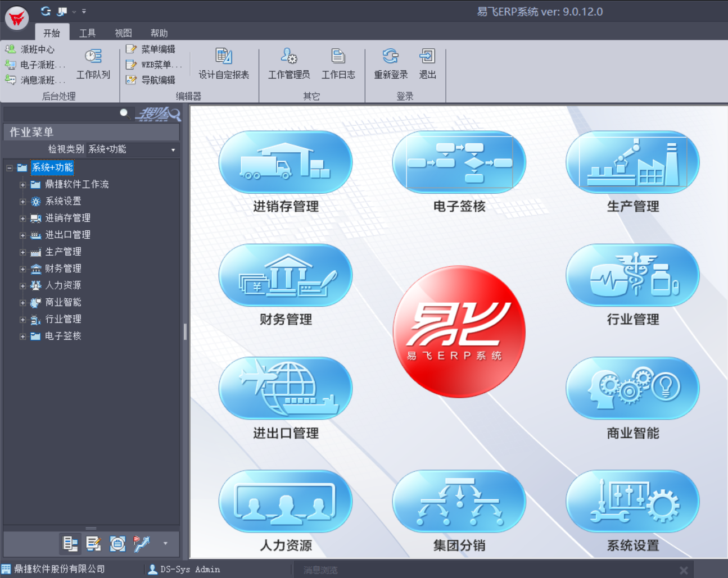Switch to the 工具 ribbon tab
Image resolution: width=728 pixels, height=578 pixels.
tap(87, 33)
